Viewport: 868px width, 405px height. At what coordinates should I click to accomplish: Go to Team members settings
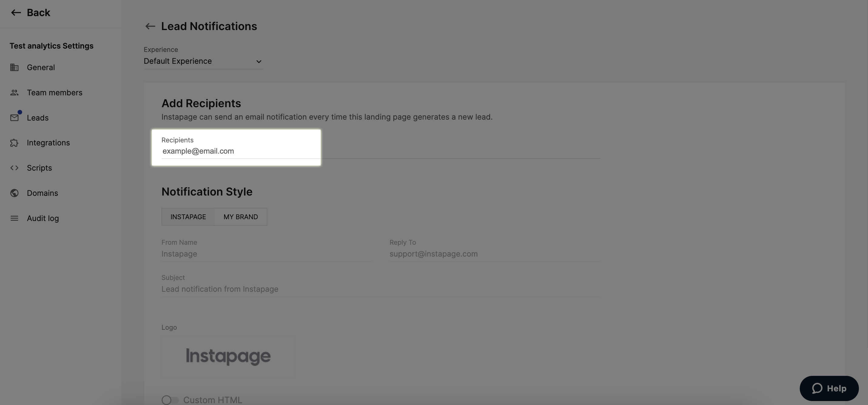click(55, 93)
